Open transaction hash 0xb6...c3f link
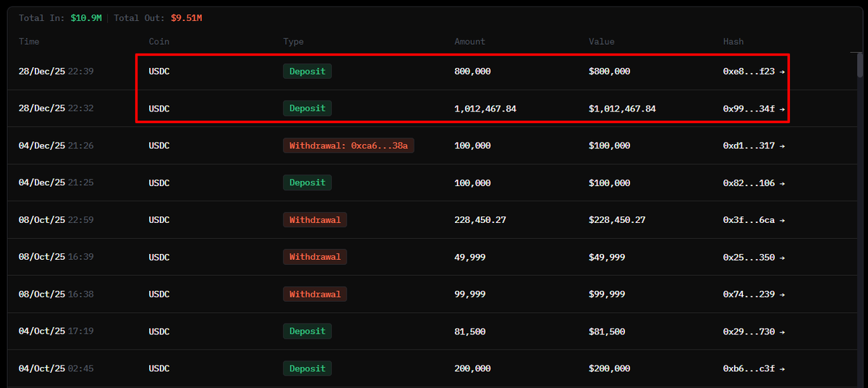Screen dimensions: 868x388 coord(754,368)
